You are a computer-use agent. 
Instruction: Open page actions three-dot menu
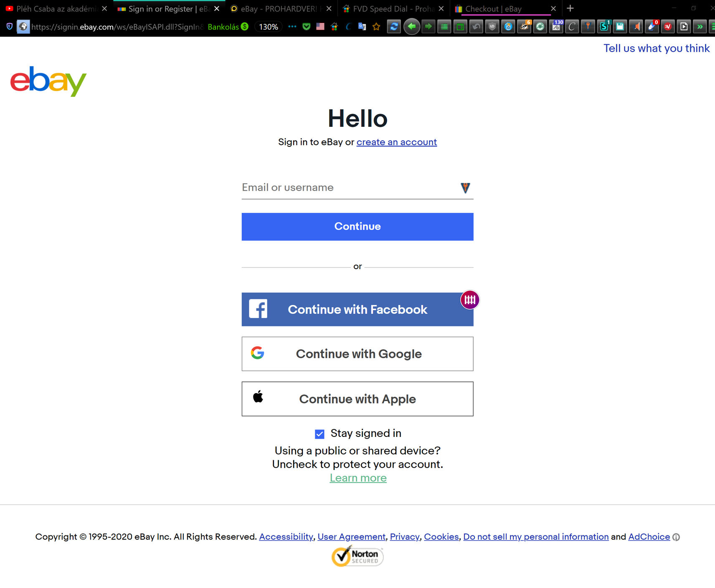[x=292, y=27]
